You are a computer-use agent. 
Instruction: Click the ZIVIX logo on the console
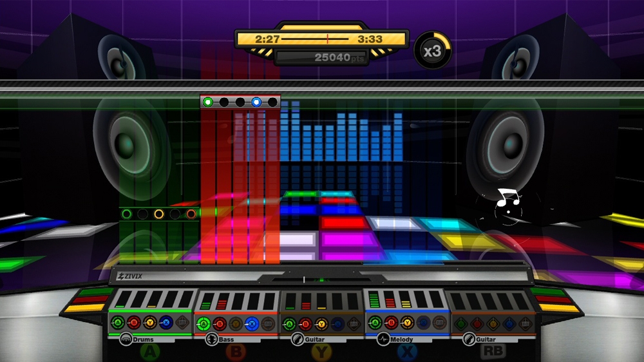tap(130, 277)
